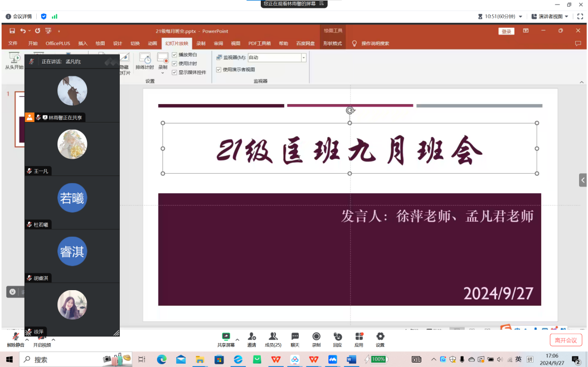Unmute the microphone in meeting toolbar

coord(15,337)
